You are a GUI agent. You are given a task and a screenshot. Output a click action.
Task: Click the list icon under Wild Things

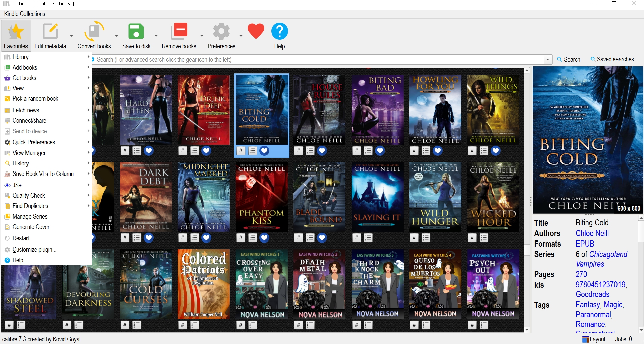coord(484,151)
